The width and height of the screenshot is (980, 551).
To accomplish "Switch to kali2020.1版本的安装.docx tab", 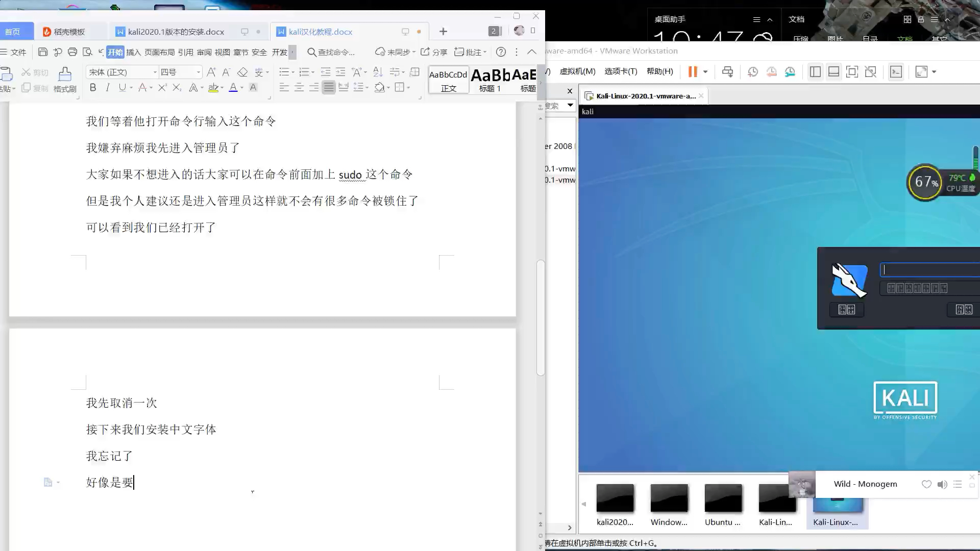I will pos(176,32).
